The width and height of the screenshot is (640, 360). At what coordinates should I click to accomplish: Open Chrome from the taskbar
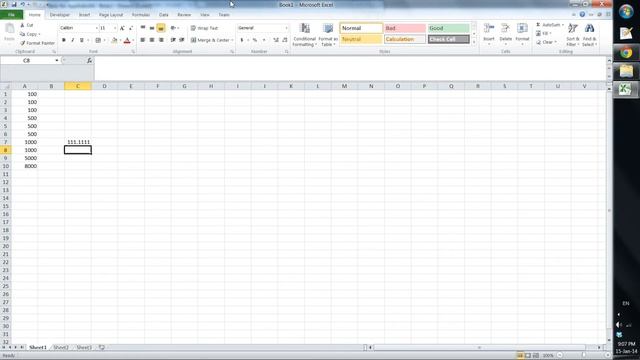coord(626,53)
